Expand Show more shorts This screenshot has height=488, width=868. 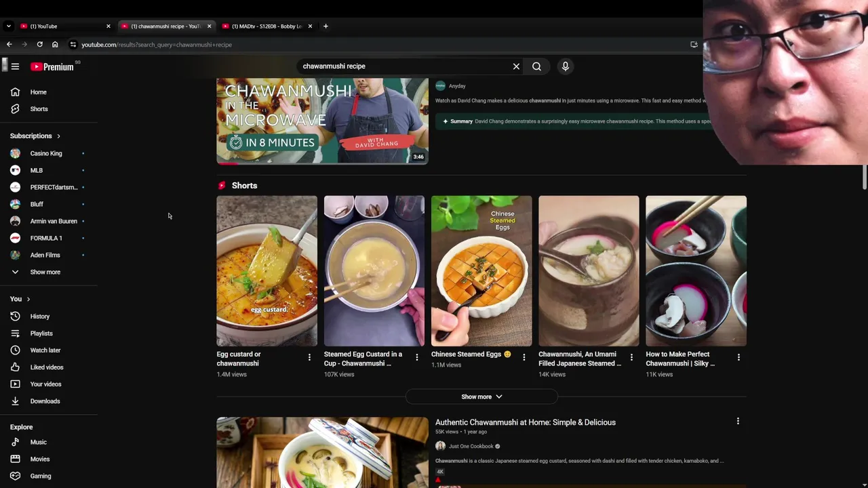coord(481,396)
